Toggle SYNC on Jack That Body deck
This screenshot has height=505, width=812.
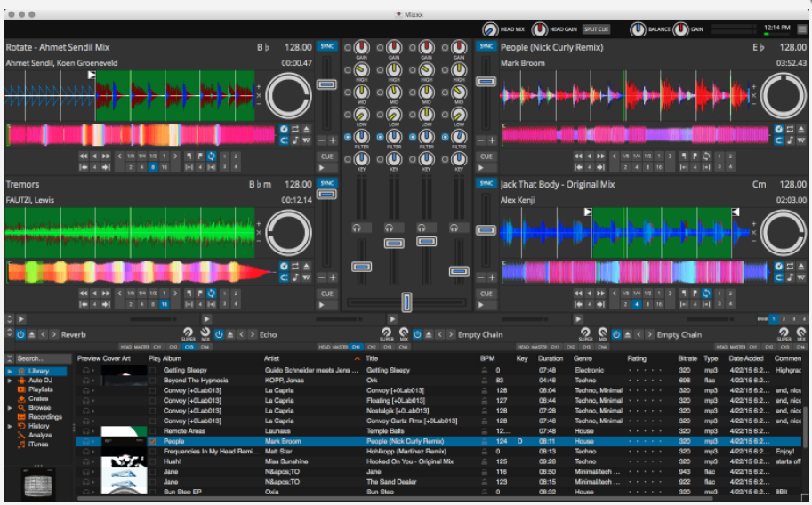click(486, 183)
